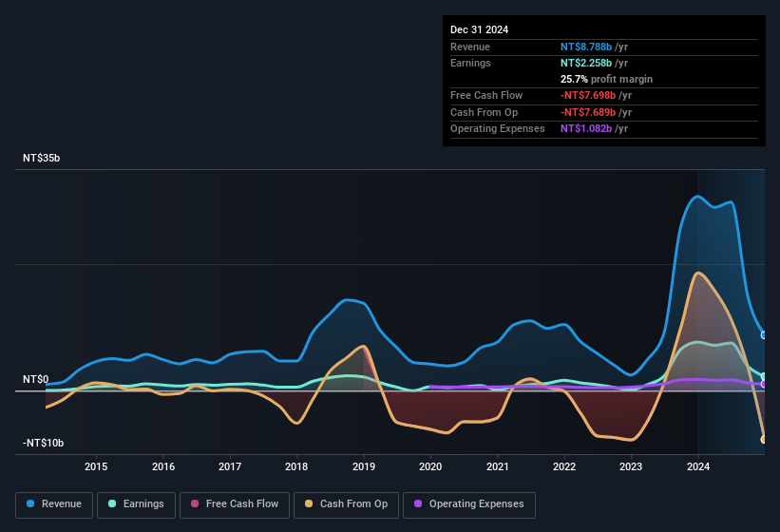Click the 25.7% profit margin text
The width and height of the screenshot is (780, 532).
[x=606, y=79]
